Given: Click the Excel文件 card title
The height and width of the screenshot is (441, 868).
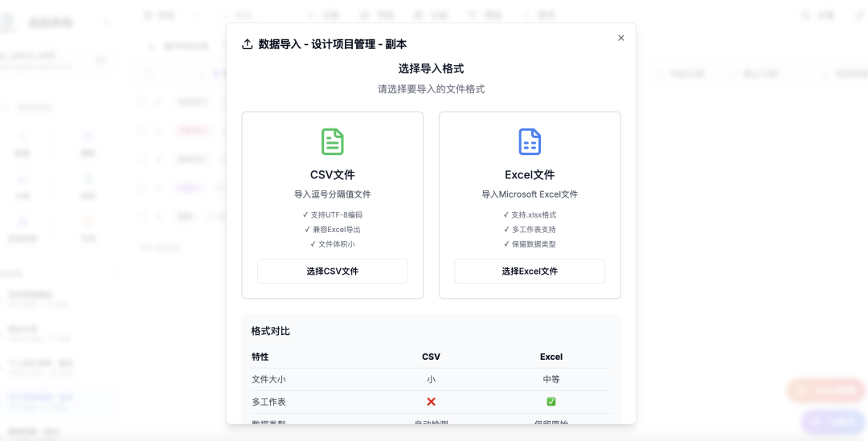Looking at the screenshot, I should coord(530,175).
